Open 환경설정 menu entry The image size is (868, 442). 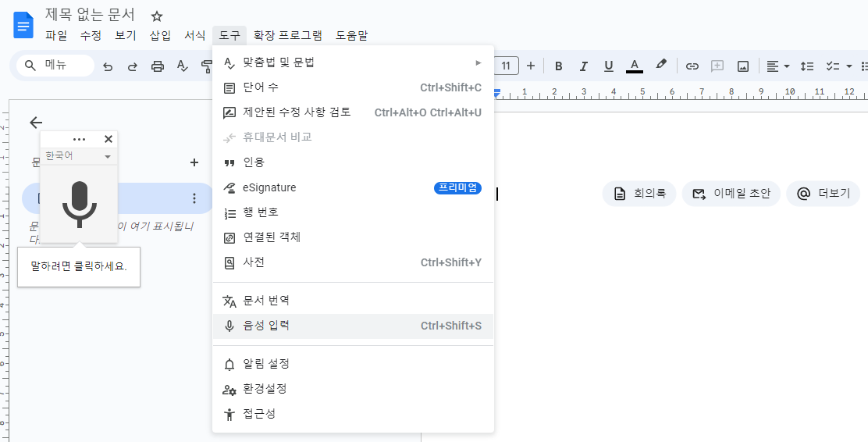[x=353, y=389]
